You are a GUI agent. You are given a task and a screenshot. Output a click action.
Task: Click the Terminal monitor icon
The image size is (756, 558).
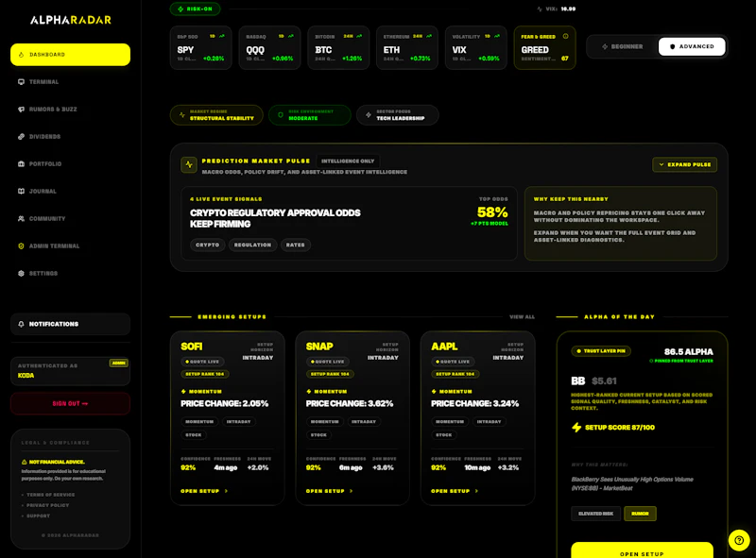coord(21,82)
